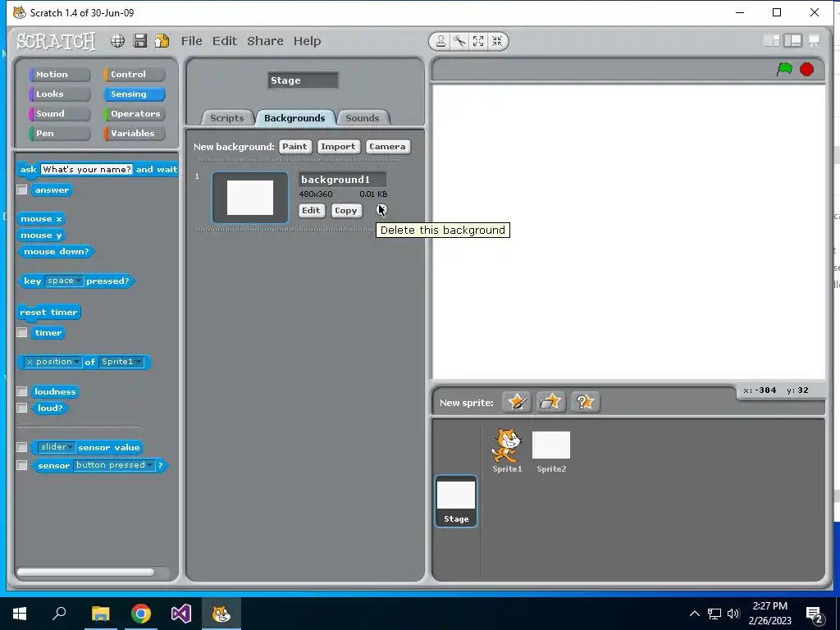Click the background1 name field

(x=342, y=180)
